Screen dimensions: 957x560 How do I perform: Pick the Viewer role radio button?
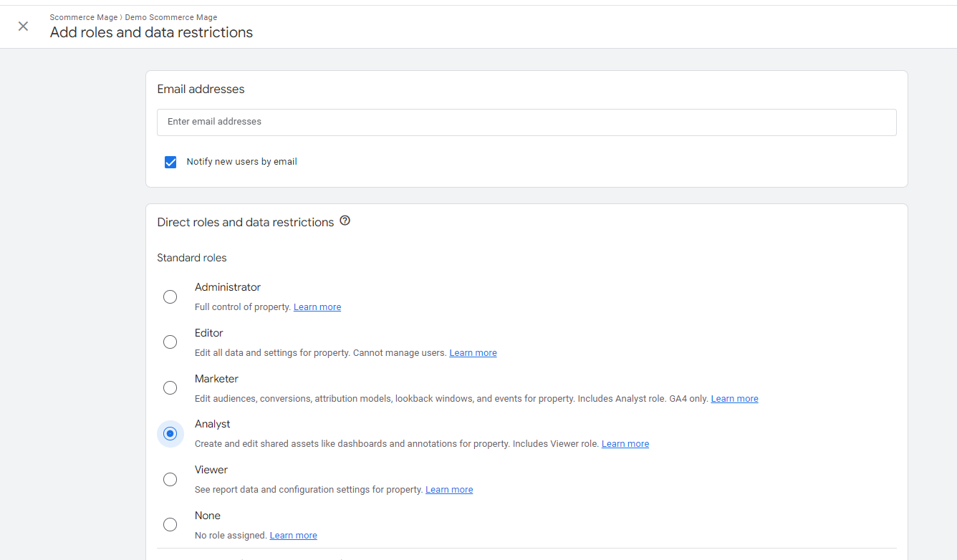pyautogui.click(x=170, y=480)
